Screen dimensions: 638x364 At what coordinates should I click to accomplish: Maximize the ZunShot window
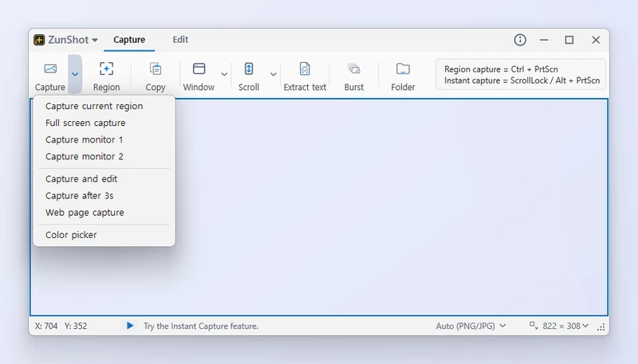pyautogui.click(x=569, y=40)
